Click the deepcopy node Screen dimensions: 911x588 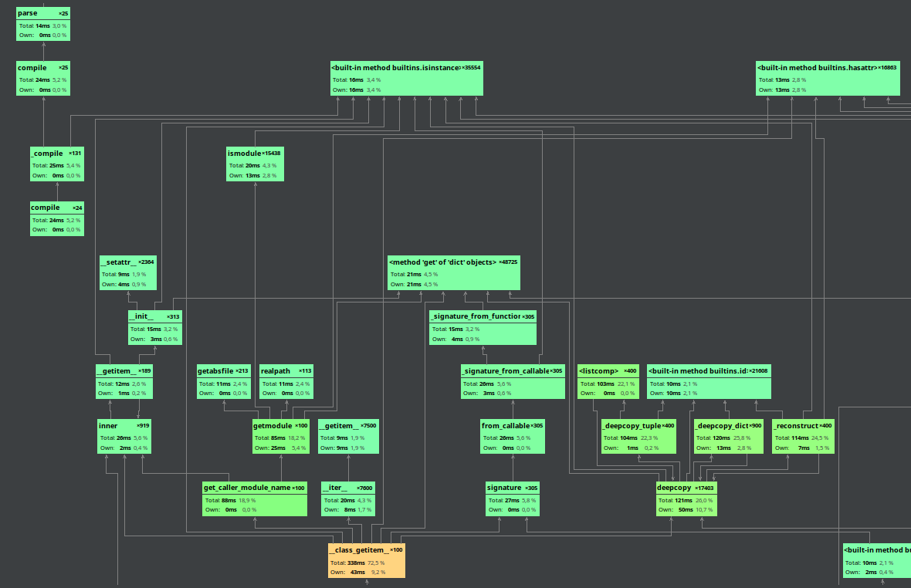click(686, 498)
